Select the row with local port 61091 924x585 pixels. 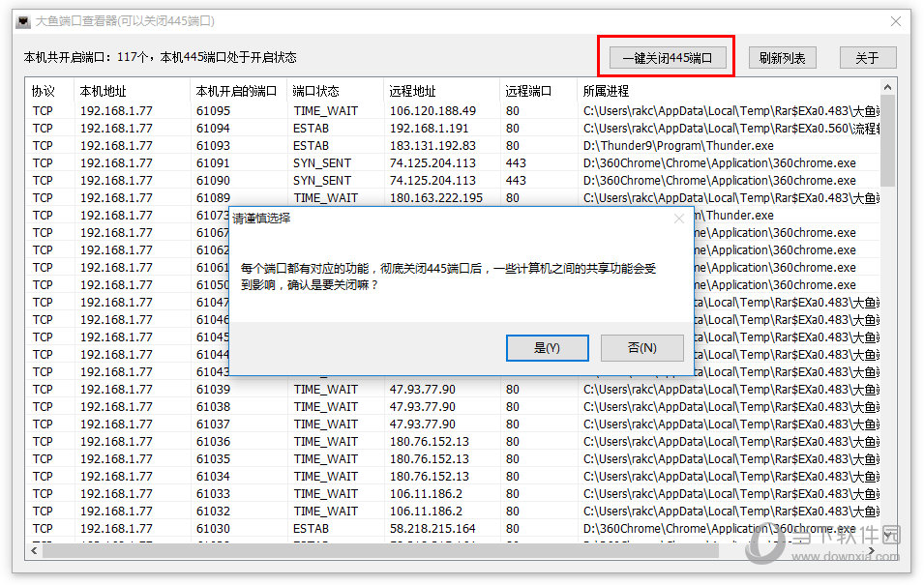[453, 163]
